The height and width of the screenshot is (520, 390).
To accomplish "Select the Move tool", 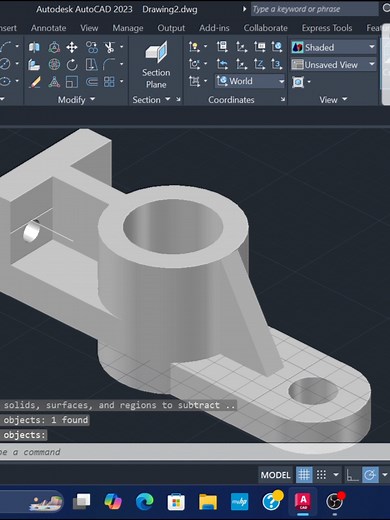I will tap(72, 47).
